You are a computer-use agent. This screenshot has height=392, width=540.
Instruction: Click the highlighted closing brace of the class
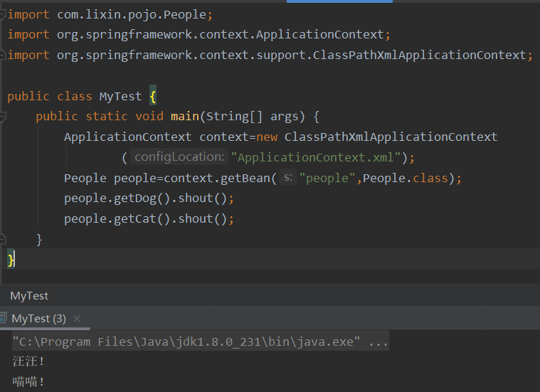(11, 260)
